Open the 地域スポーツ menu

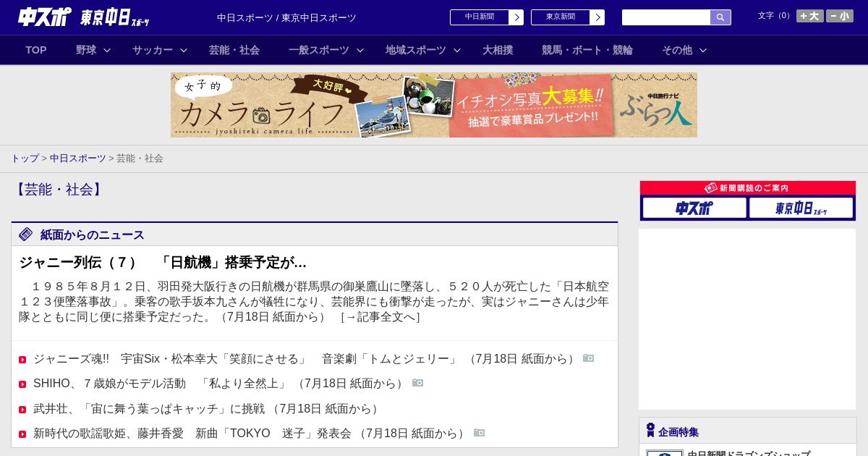[x=416, y=50]
